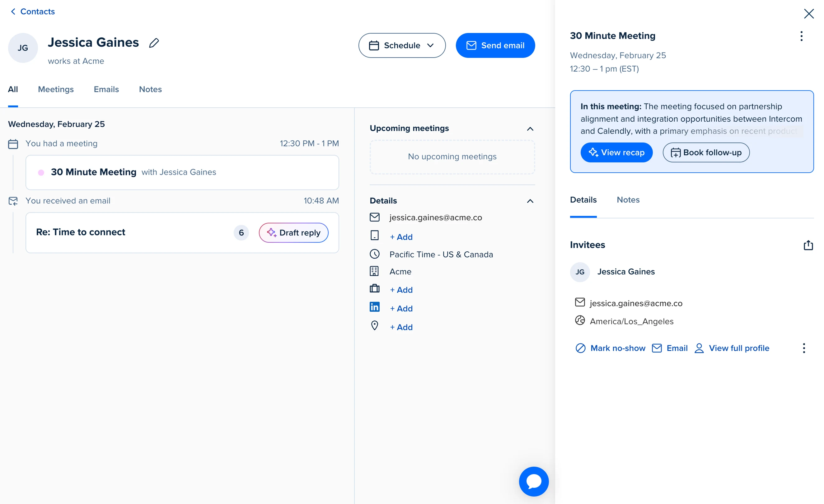The image size is (824, 504).
Task: Open the three-dot menu beside View full profile
Action: click(804, 348)
